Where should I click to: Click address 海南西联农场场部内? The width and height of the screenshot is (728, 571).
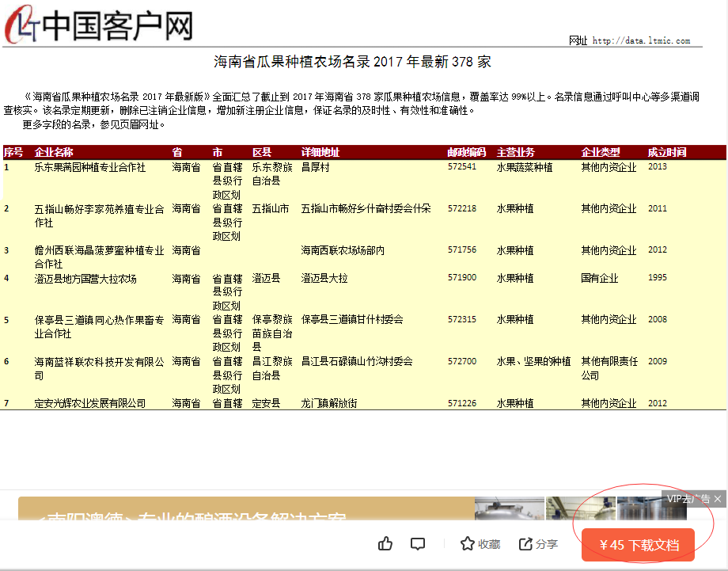tap(343, 250)
